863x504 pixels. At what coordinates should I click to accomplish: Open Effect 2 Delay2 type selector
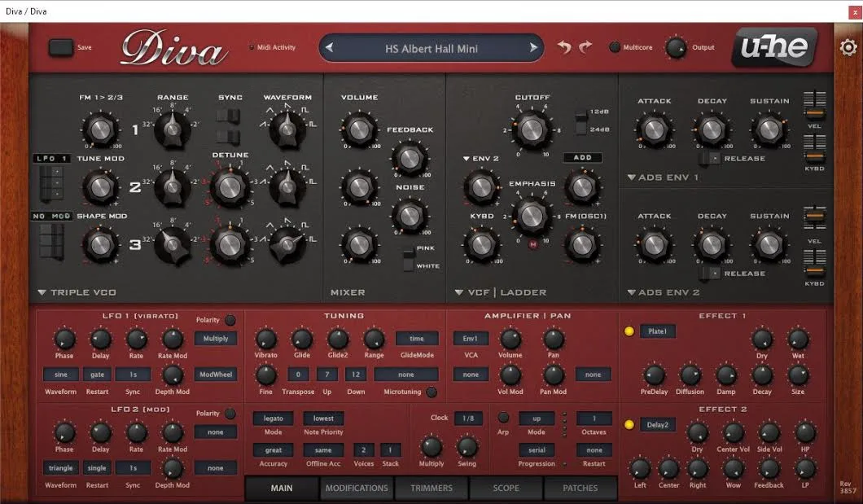pos(657,425)
